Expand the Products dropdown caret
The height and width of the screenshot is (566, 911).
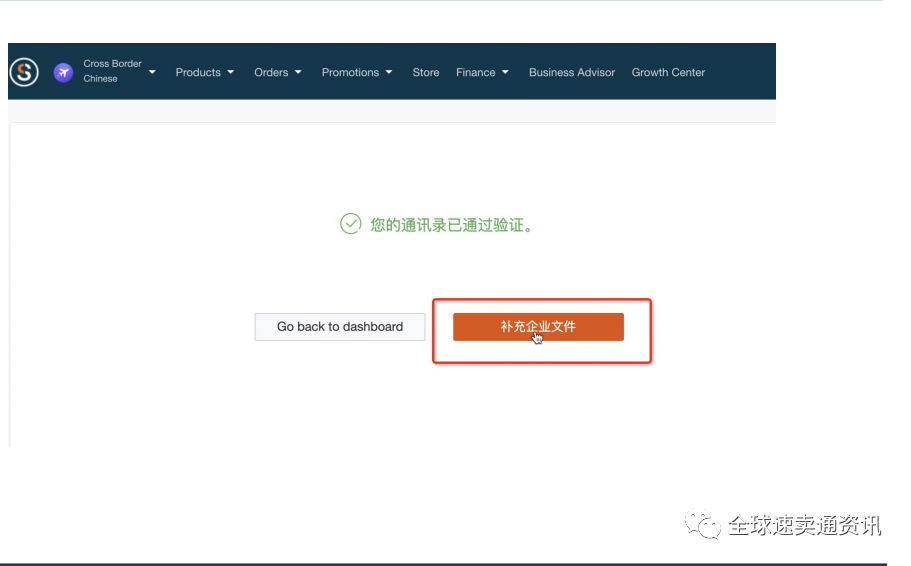coord(231,72)
